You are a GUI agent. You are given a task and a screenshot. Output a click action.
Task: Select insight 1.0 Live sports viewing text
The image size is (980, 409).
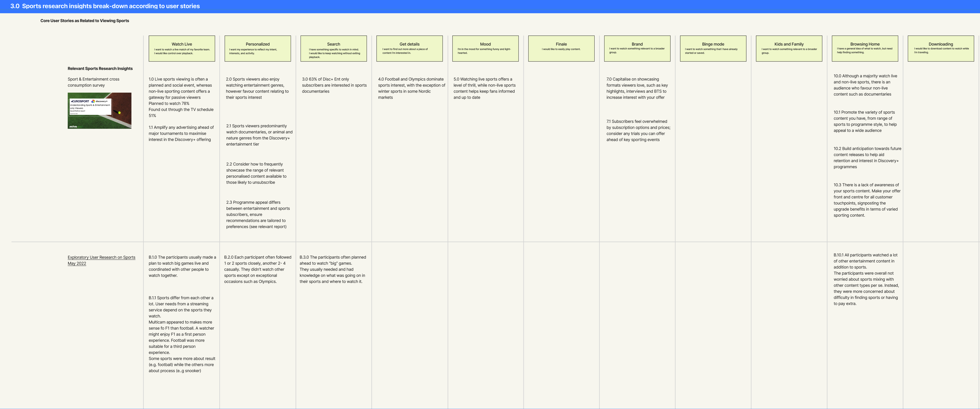click(181, 97)
